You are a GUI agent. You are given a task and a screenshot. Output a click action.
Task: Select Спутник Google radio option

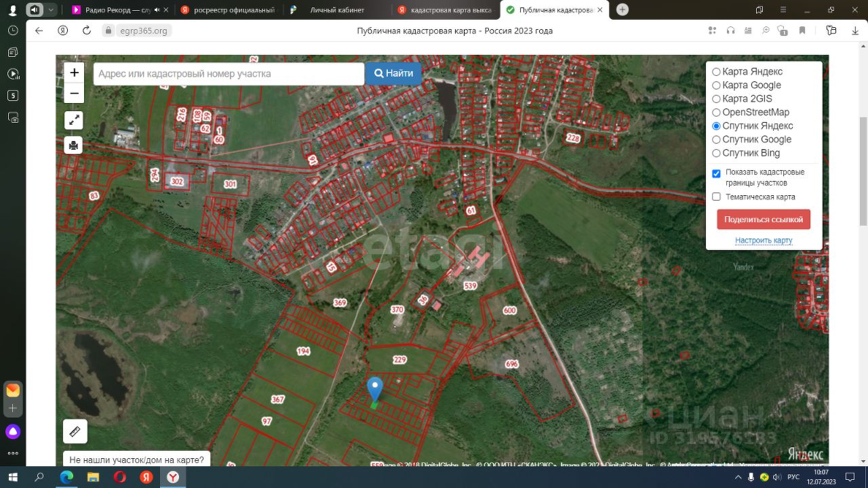[x=716, y=140]
